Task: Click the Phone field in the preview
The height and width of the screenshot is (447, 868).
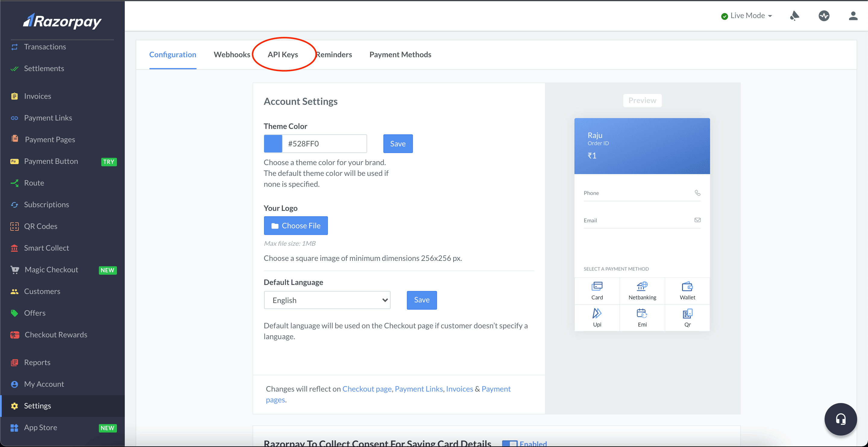Action: point(642,193)
